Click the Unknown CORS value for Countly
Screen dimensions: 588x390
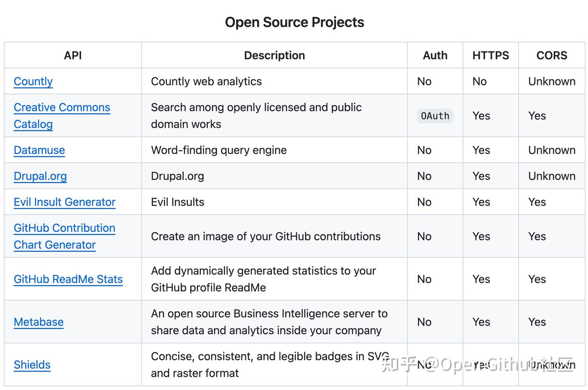(x=552, y=81)
